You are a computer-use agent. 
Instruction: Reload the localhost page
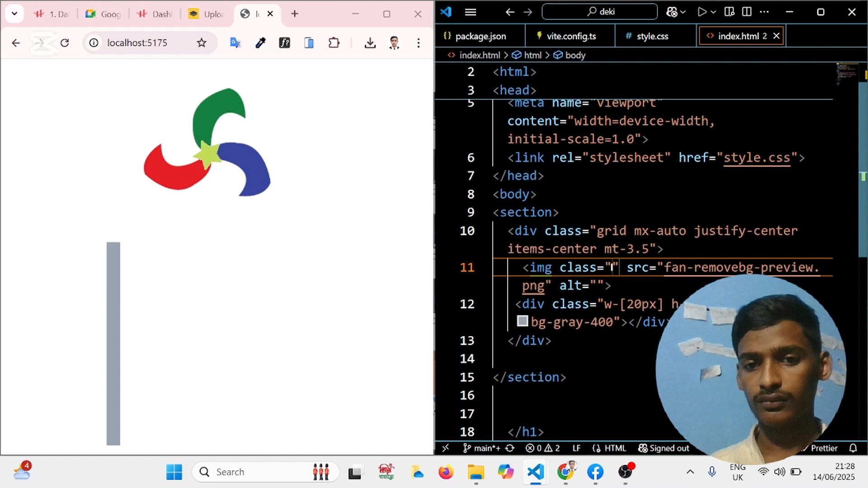[65, 43]
